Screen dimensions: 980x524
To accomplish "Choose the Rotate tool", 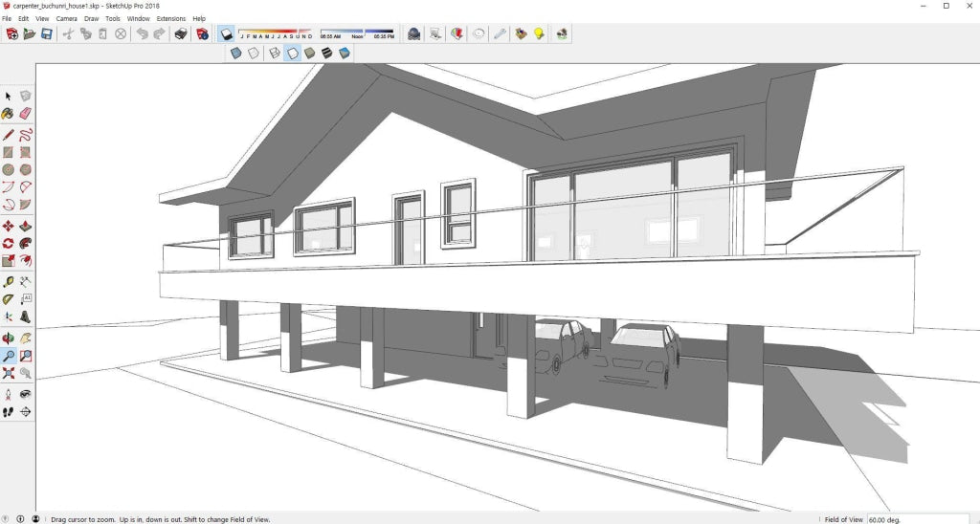I will 8,243.
